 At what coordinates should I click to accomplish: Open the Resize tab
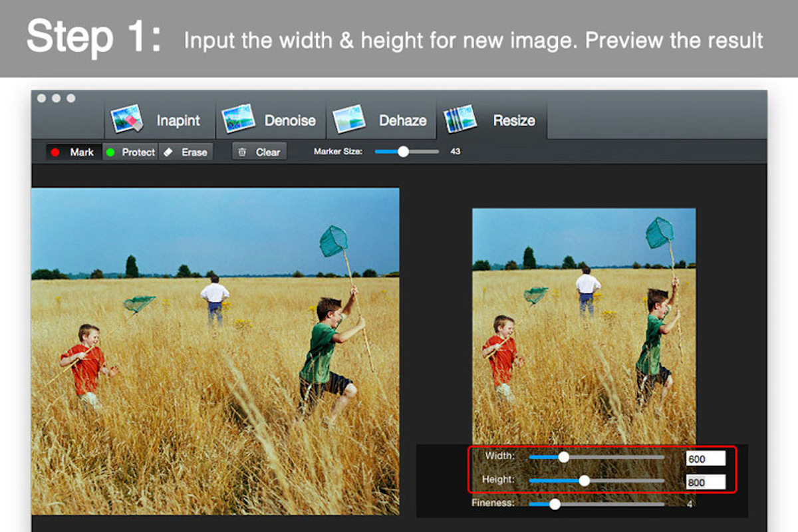(x=491, y=120)
